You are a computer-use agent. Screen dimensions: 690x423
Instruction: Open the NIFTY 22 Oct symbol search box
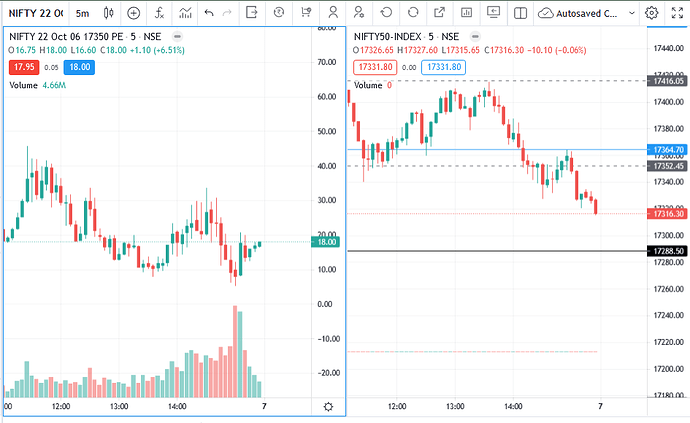[x=36, y=14]
